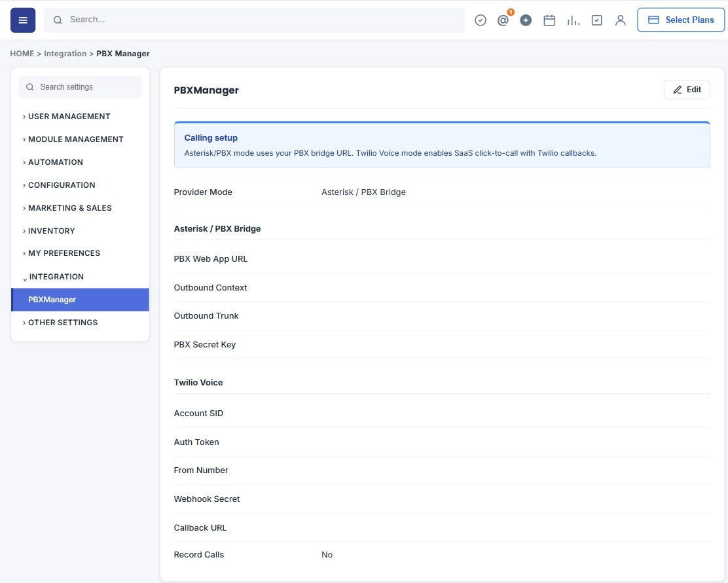Click the Calling setup heading
The height and width of the screenshot is (583, 728).
(211, 138)
